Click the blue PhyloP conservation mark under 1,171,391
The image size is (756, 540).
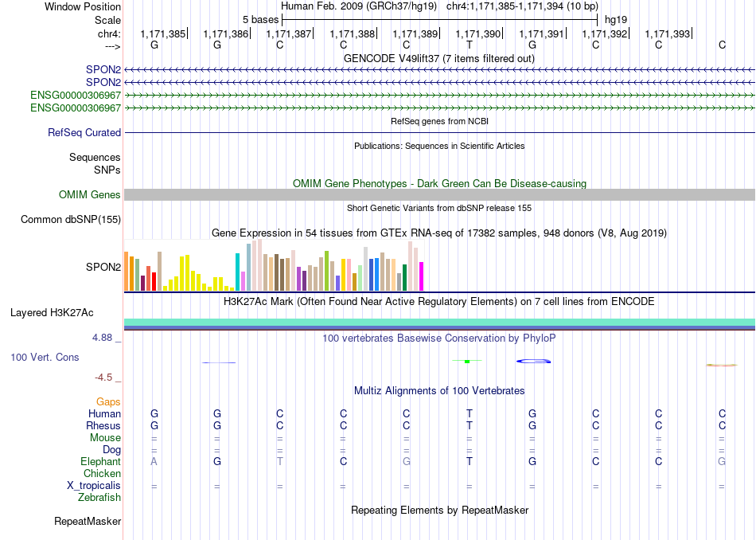point(533,361)
